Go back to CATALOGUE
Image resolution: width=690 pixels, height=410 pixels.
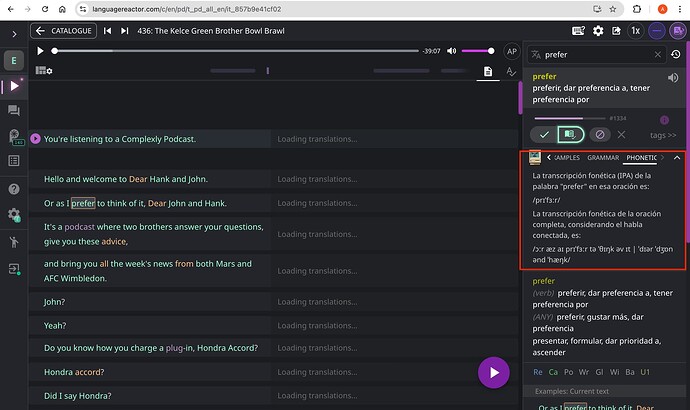(x=63, y=31)
